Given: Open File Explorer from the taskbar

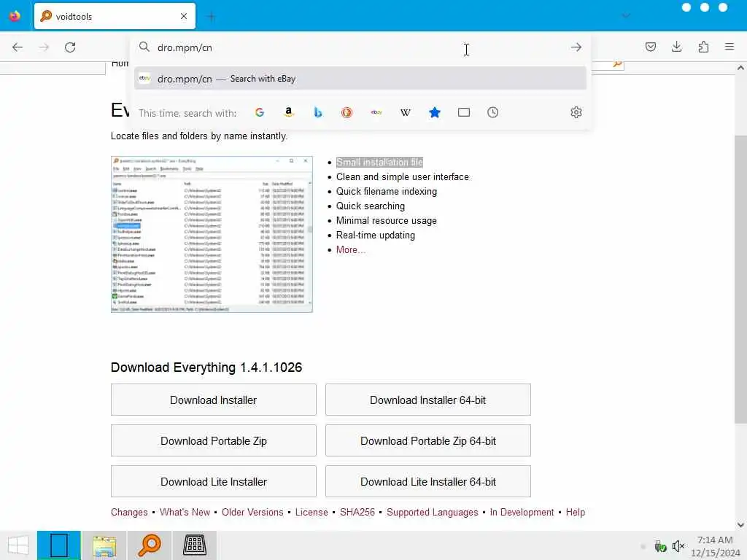Looking at the screenshot, I should (x=104, y=545).
